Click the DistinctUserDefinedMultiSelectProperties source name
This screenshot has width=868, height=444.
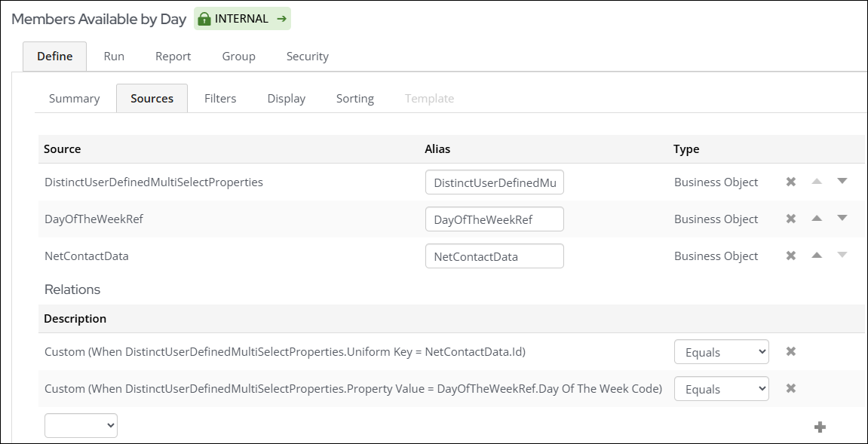pyautogui.click(x=153, y=182)
